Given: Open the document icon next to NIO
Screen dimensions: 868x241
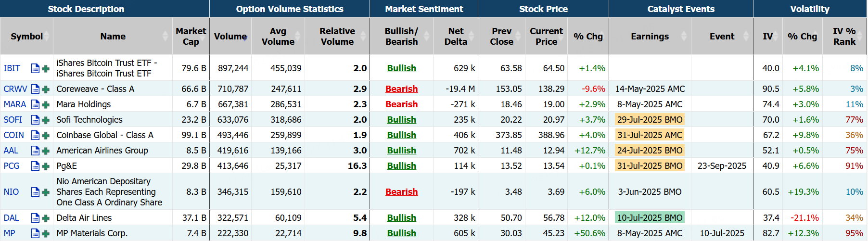Looking at the screenshot, I should 35,192.
